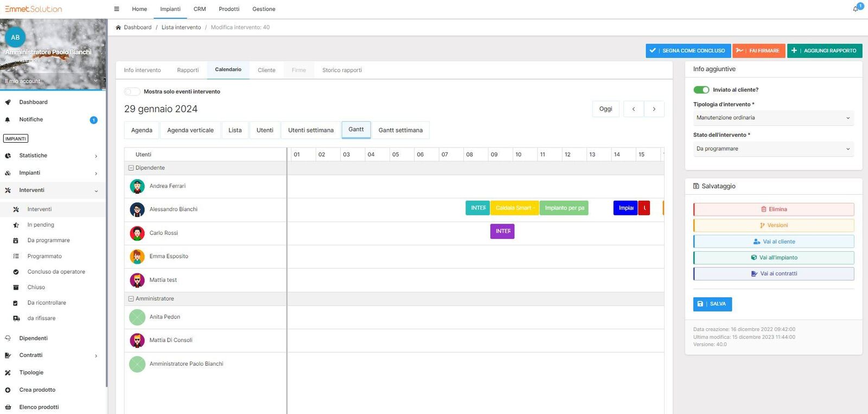
Task: Toggle Mostra solo eventi intervento switch
Action: 132,92
